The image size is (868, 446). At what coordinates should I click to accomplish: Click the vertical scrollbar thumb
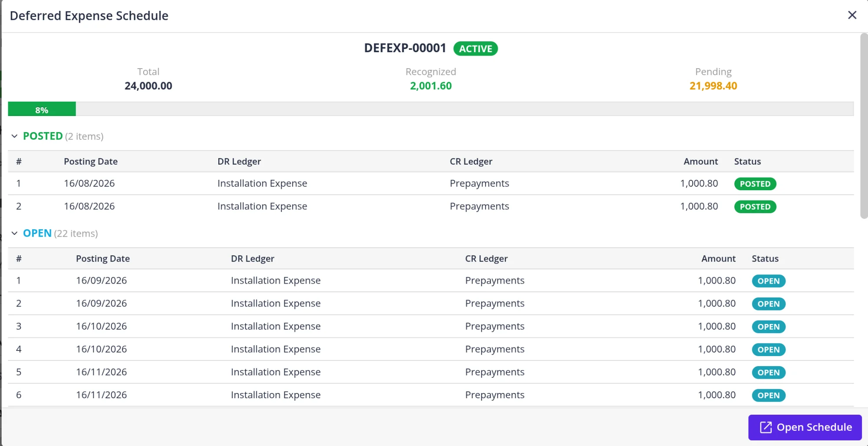click(x=864, y=126)
